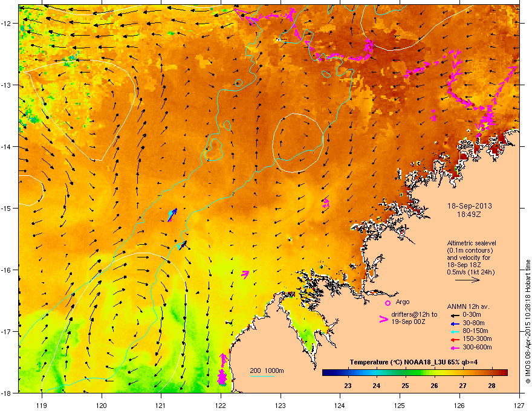532x411 pixels.
Task: Click the 'drifters@12h to' legend label
Action: 414,315
